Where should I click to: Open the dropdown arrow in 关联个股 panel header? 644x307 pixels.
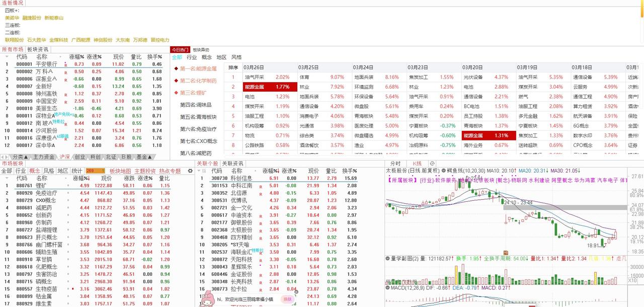point(198,171)
